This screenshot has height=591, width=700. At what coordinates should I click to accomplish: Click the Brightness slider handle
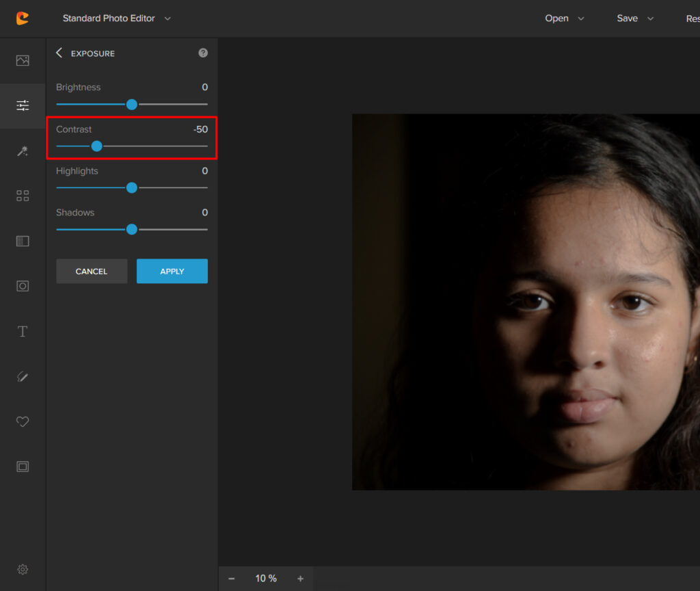pyautogui.click(x=132, y=105)
